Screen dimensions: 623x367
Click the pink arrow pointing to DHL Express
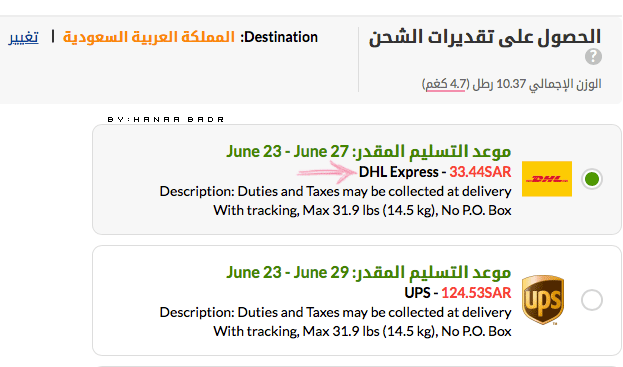(327, 172)
